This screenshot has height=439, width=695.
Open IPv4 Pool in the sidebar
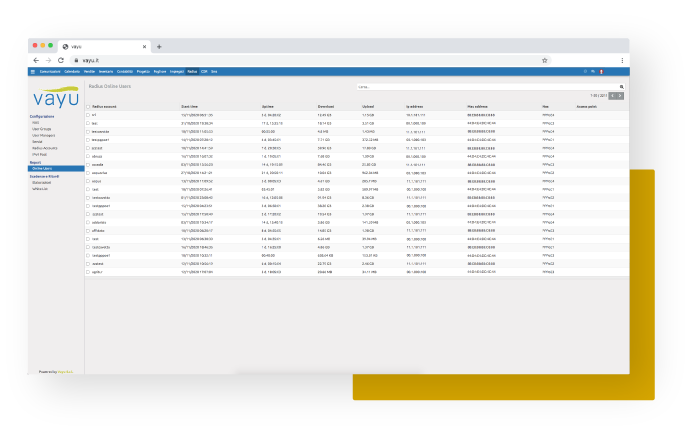(39, 155)
